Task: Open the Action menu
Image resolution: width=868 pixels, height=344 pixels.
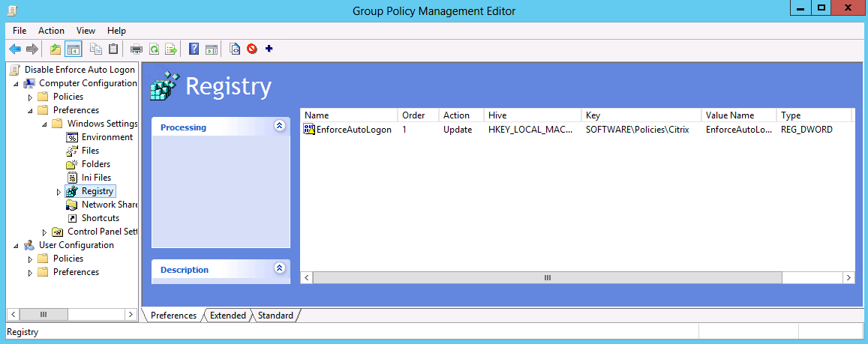Action: [x=51, y=31]
